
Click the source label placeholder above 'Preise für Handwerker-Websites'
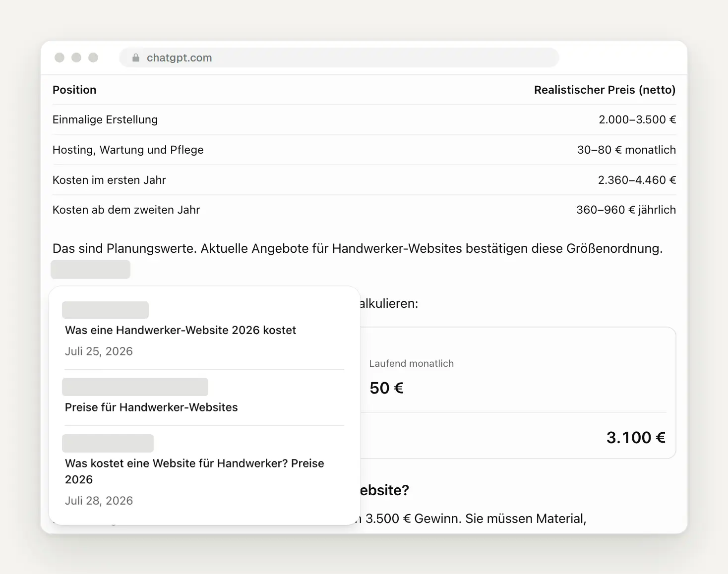click(x=135, y=387)
